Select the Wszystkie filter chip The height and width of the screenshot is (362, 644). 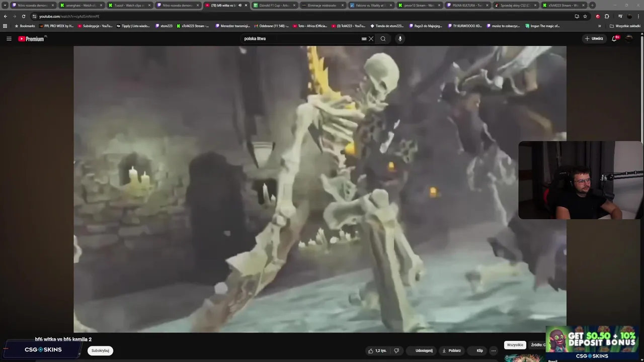click(x=515, y=345)
